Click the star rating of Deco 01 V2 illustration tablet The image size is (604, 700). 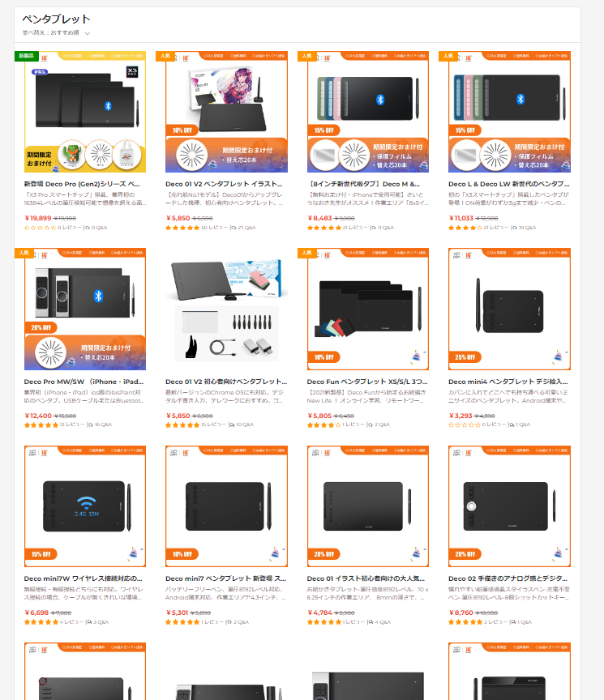182,228
